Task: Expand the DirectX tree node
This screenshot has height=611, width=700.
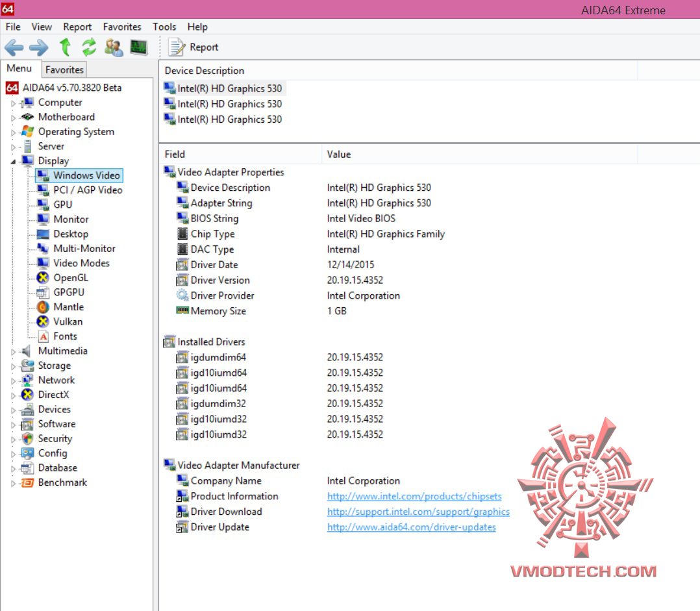Action: click(13, 395)
